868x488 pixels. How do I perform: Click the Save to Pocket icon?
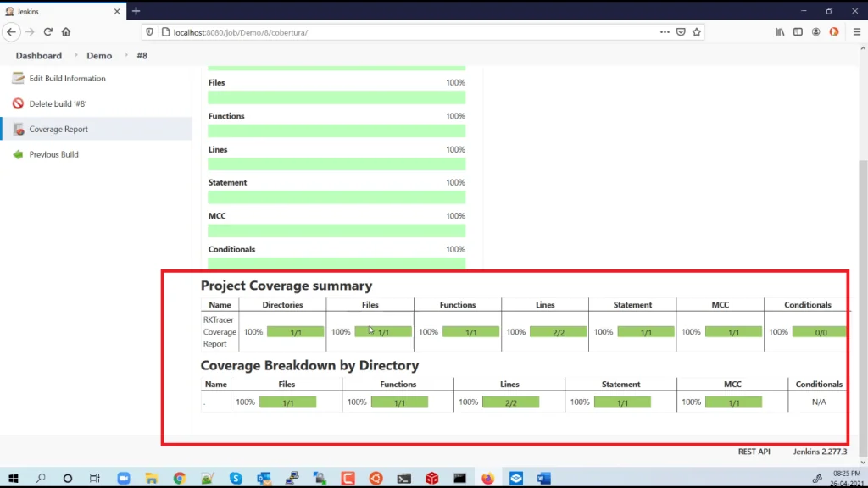click(681, 32)
